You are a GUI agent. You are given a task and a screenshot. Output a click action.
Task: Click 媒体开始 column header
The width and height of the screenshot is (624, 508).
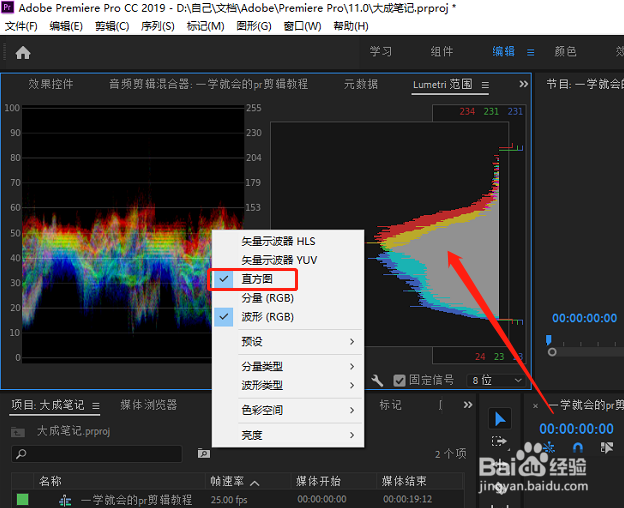(318, 481)
